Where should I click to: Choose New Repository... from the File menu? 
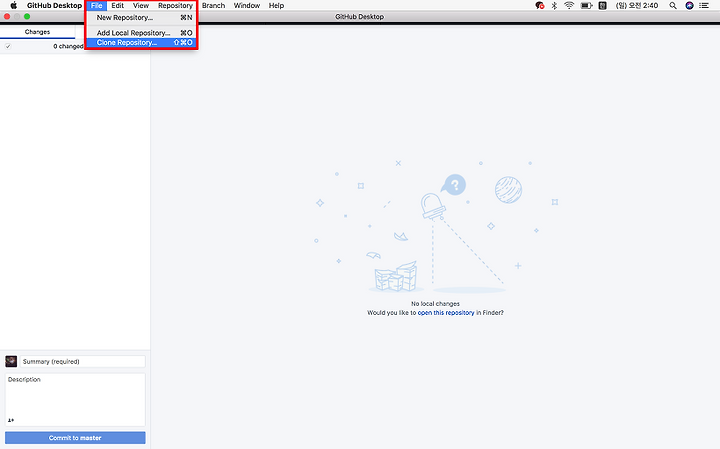[x=141, y=17]
